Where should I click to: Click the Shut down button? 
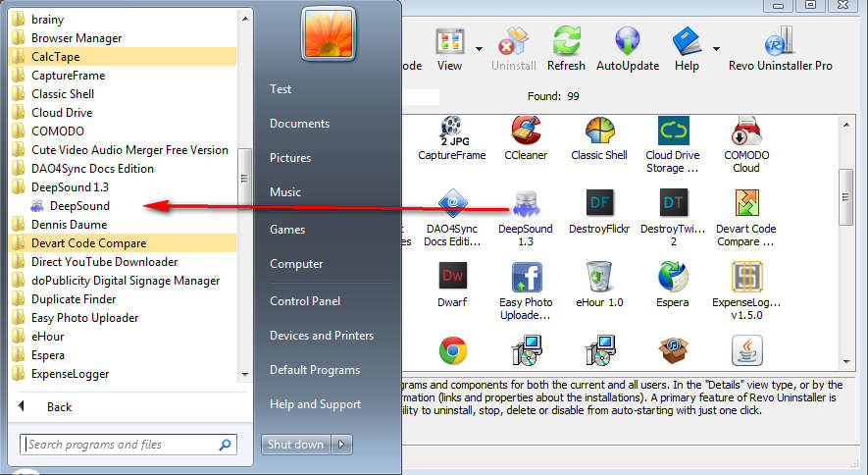[295, 445]
